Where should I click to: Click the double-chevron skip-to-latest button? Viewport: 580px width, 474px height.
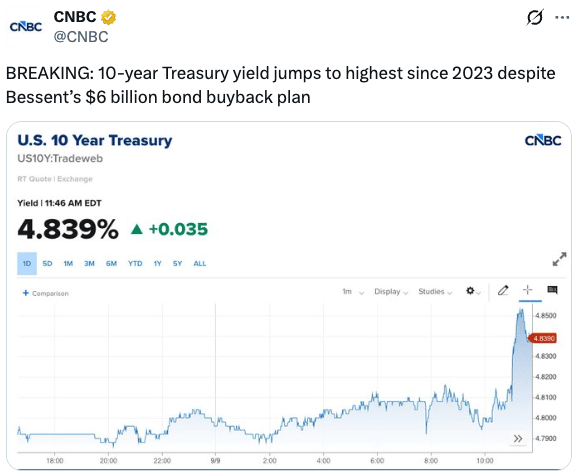[518, 438]
